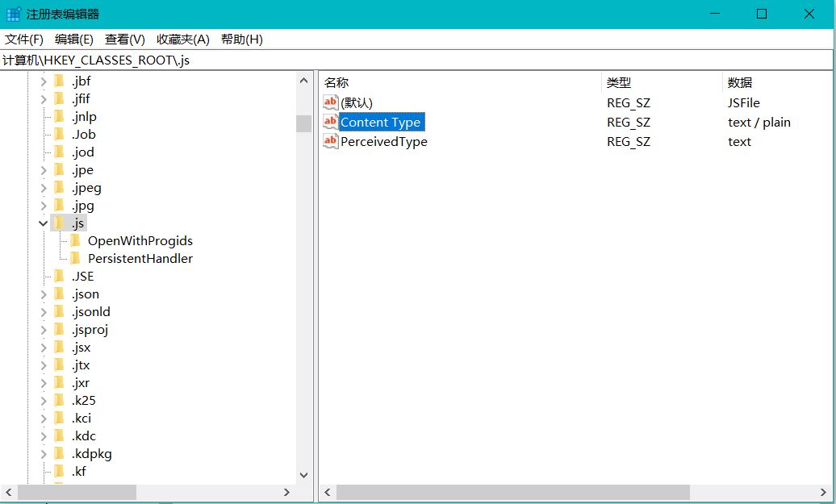
Task: Expand the .jpg key arrow
Action: 43,205
